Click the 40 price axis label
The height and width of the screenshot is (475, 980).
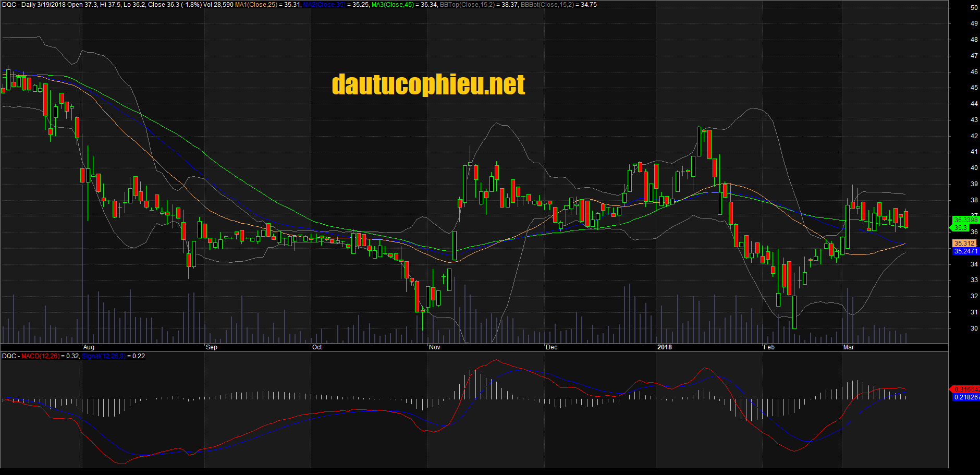point(974,168)
